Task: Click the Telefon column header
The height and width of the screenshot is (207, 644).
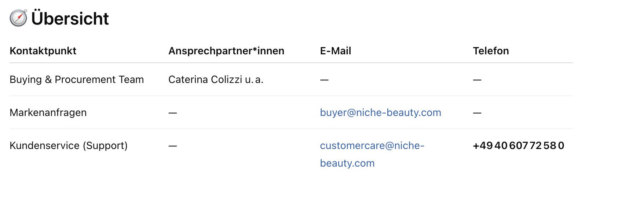Action: [491, 51]
